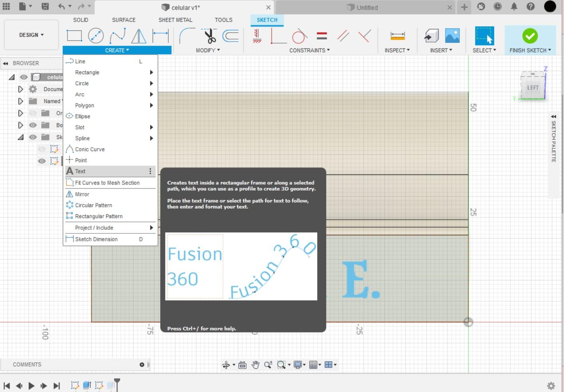This screenshot has width=564, height=392.
Task: Choose Line from the Create menu
Action: coord(110,61)
